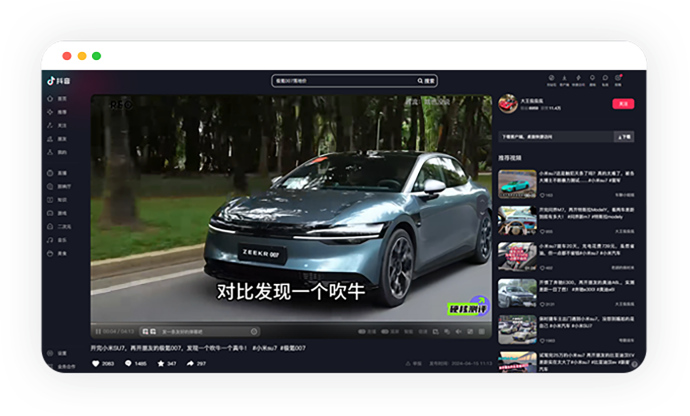Open 我的 profile in the sidebar
Viewport: 690px width, 416px height.
[57, 152]
